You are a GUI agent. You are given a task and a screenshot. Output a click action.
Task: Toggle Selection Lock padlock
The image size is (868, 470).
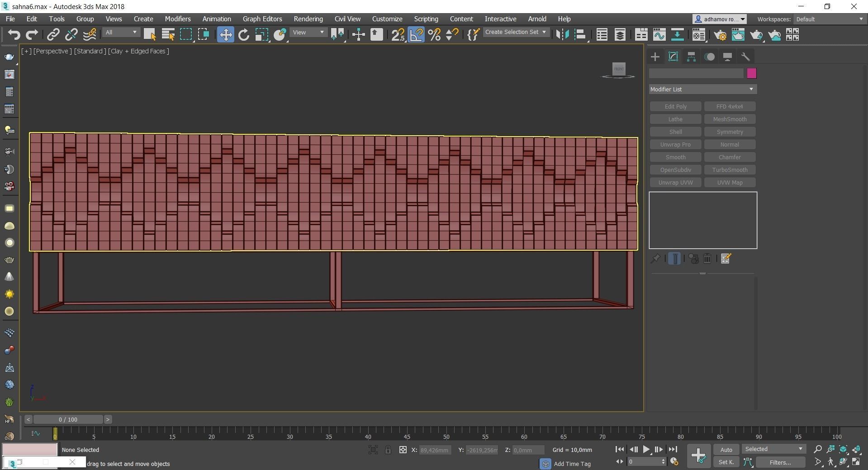(388, 450)
